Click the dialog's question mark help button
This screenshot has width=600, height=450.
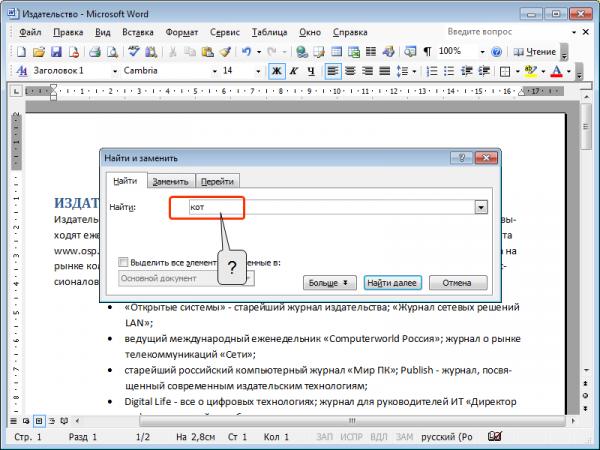[x=461, y=158]
